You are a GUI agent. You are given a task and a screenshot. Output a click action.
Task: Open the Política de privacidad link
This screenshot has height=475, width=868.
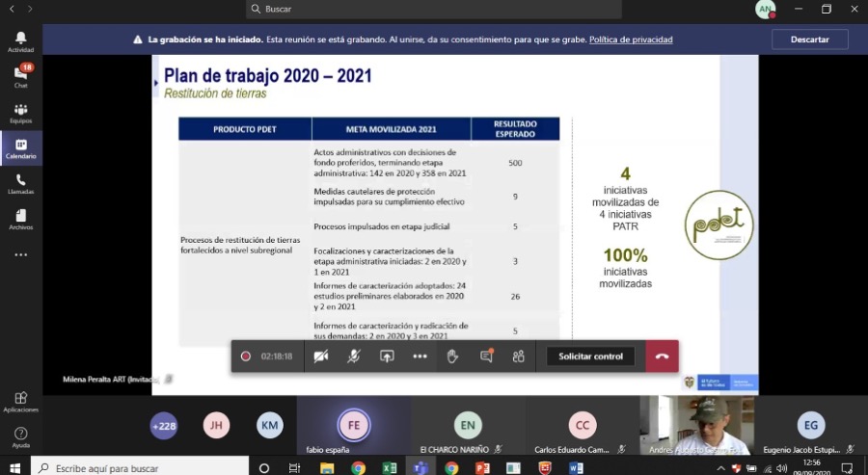pos(631,40)
